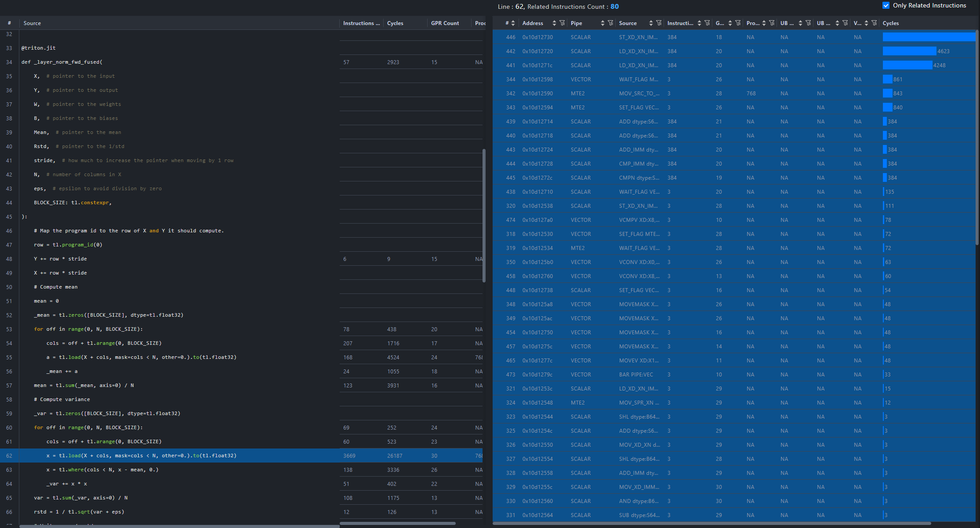Click the Instructions ... header in source table
Screen dimensions: 980x528
pyautogui.click(x=361, y=23)
